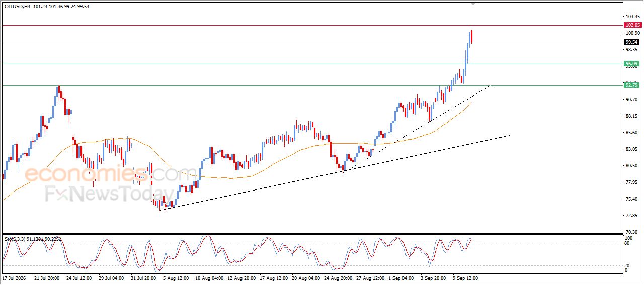Viewport: 644px width, 285px height.
Task: Click the 9 Sep 12:00 date label
Action: (466, 277)
